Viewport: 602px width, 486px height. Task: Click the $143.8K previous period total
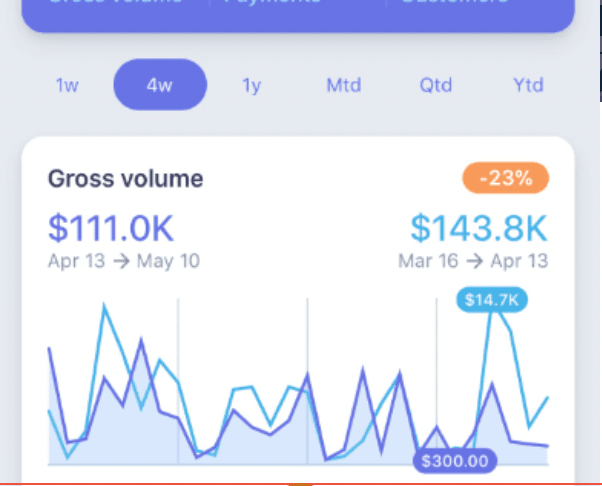(x=479, y=228)
